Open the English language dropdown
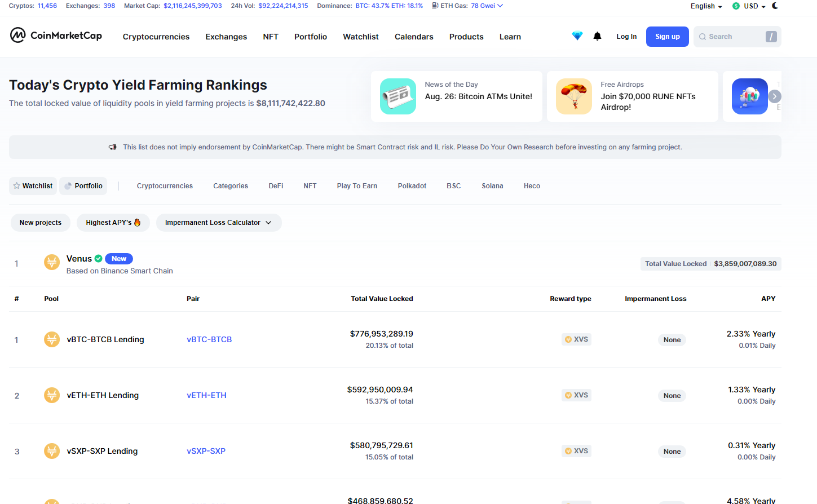This screenshot has height=504, width=817. point(706,6)
